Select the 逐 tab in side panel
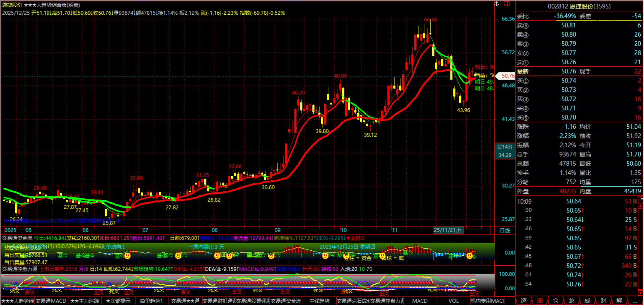644x305 pixels. (524, 301)
